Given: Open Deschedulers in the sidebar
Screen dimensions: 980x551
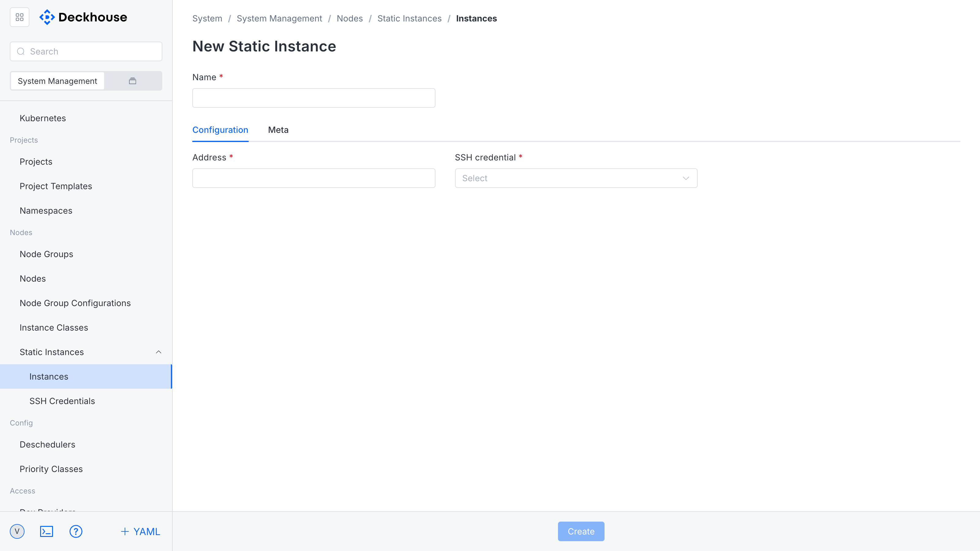Looking at the screenshot, I should 86,444.
